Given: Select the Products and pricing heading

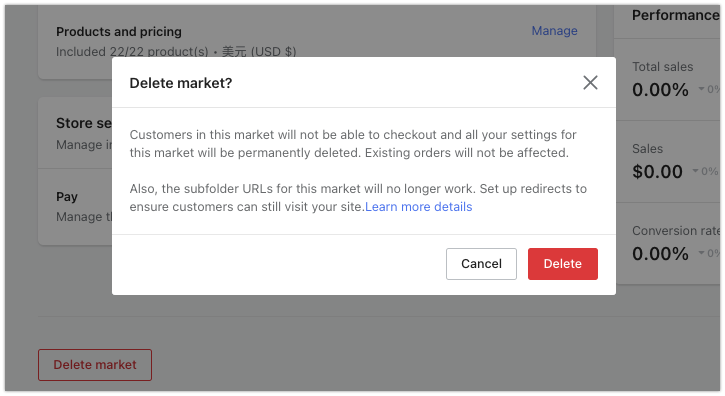Looking at the screenshot, I should (x=119, y=31).
